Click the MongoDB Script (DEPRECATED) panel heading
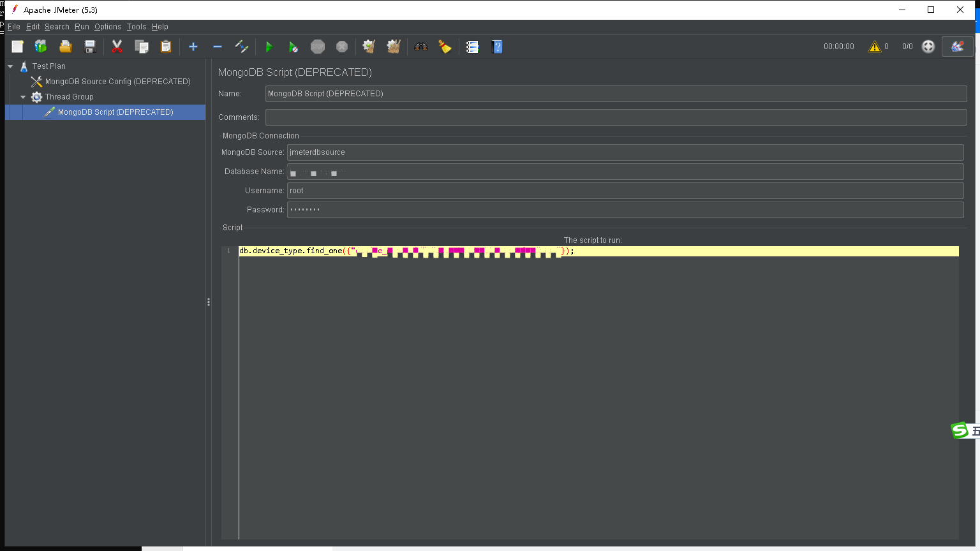The height and width of the screenshot is (551, 980). 295,73
